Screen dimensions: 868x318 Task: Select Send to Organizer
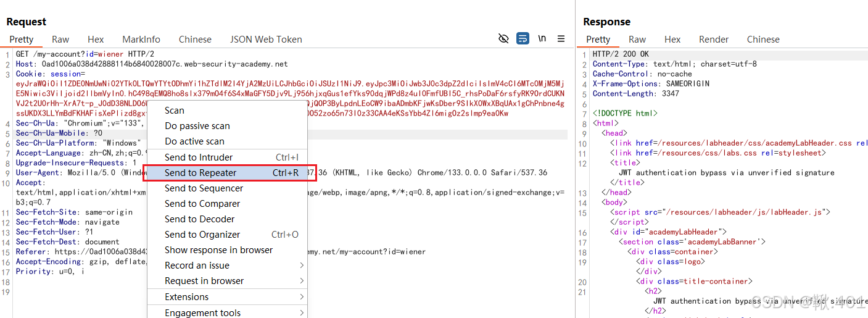(x=227, y=234)
